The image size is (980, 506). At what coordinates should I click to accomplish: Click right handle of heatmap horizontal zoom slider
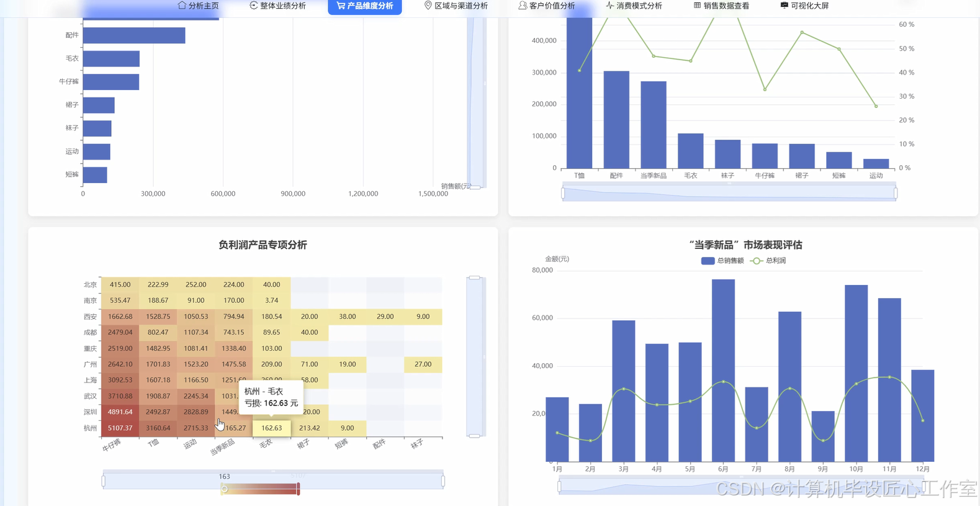tap(443, 481)
